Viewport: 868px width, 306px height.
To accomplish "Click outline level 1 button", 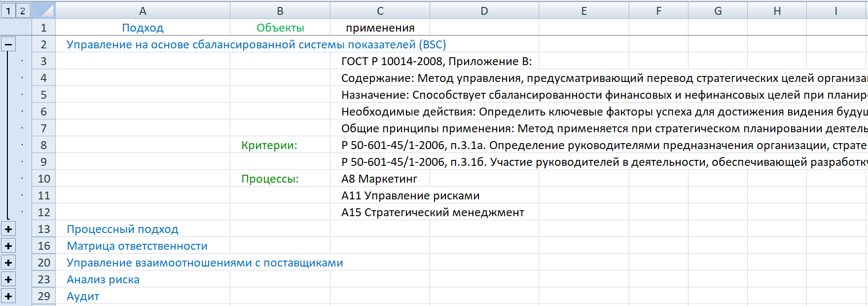I will [x=8, y=10].
